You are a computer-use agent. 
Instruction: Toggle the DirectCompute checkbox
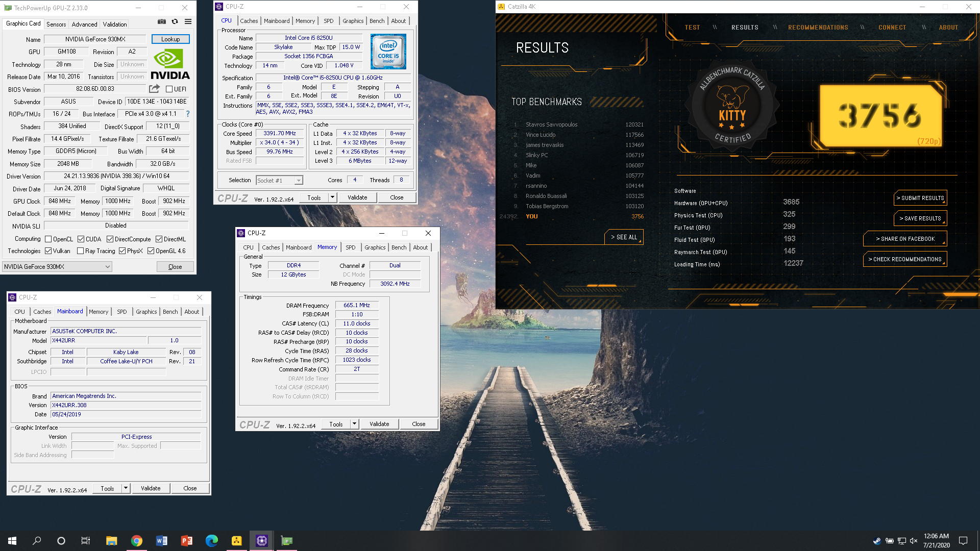[x=110, y=239]
